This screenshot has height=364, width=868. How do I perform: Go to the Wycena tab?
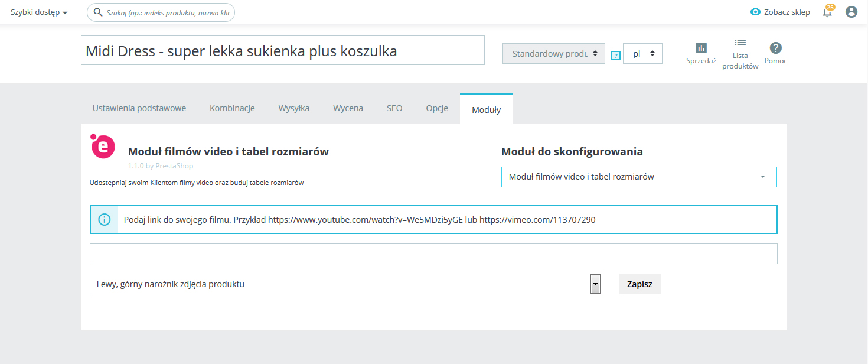click(348, 108)
